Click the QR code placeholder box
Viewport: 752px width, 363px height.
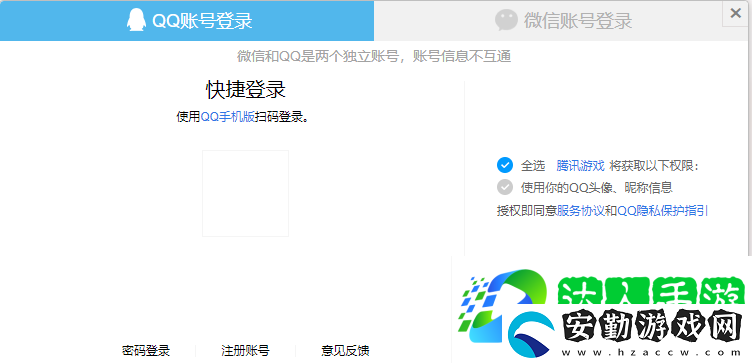coord(245,193)
